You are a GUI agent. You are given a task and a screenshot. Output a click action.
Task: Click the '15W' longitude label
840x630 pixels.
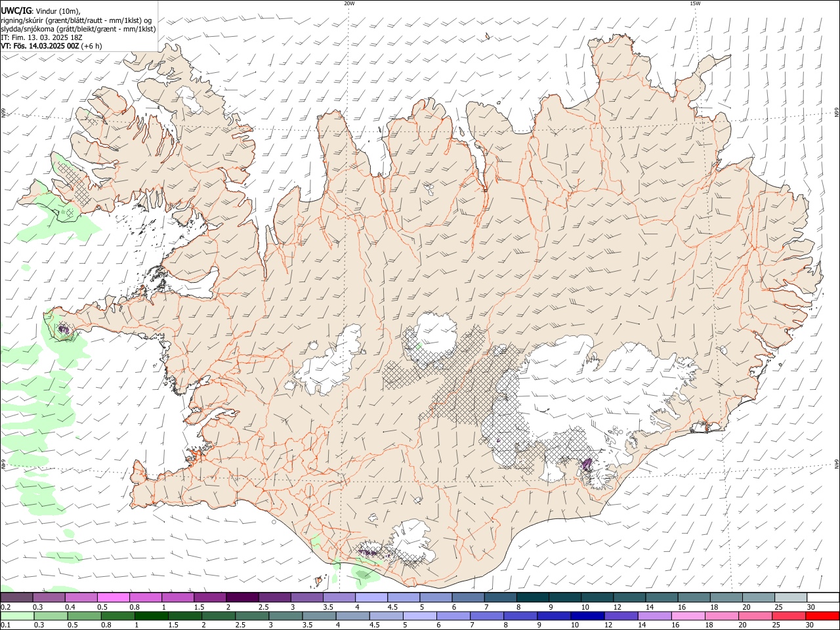pos(695,3)
